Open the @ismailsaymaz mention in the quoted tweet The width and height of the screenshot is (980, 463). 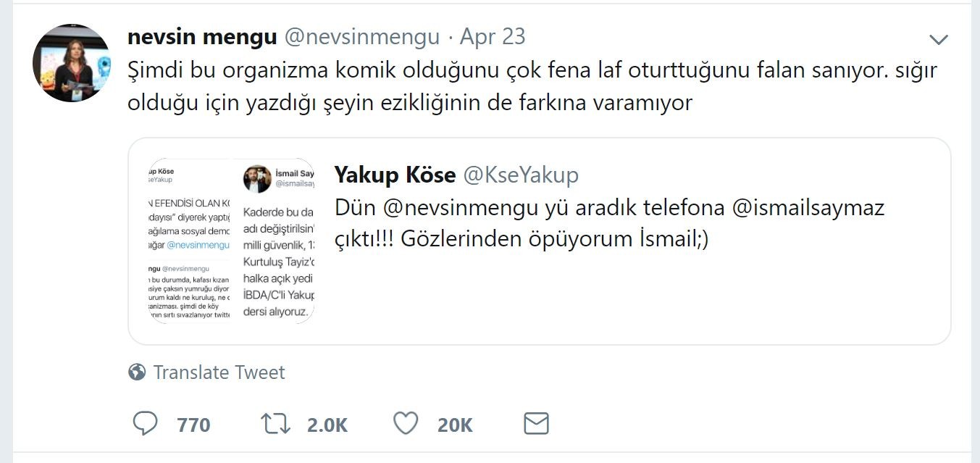pyautogui.click(x=808, y=208)
